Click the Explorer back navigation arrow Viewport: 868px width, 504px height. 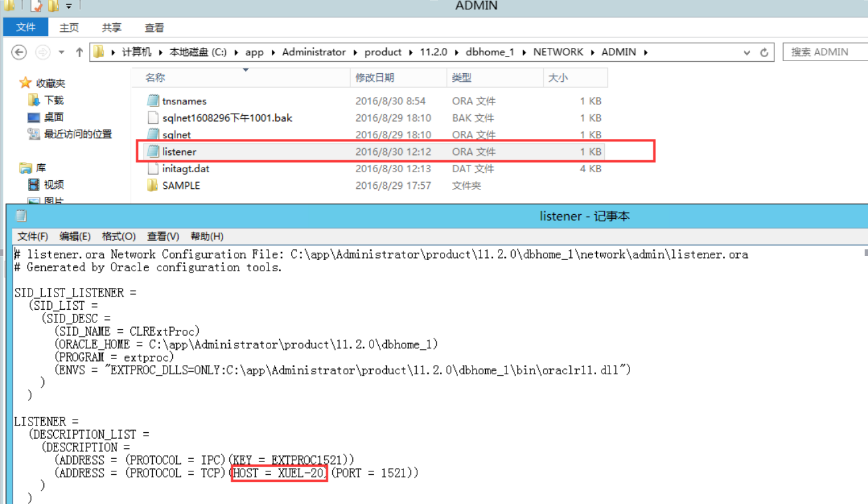(19, 53)
